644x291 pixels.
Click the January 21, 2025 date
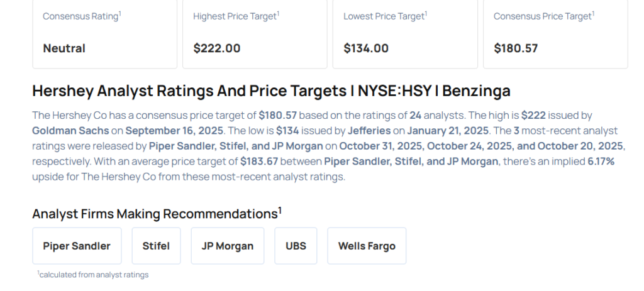450,131
